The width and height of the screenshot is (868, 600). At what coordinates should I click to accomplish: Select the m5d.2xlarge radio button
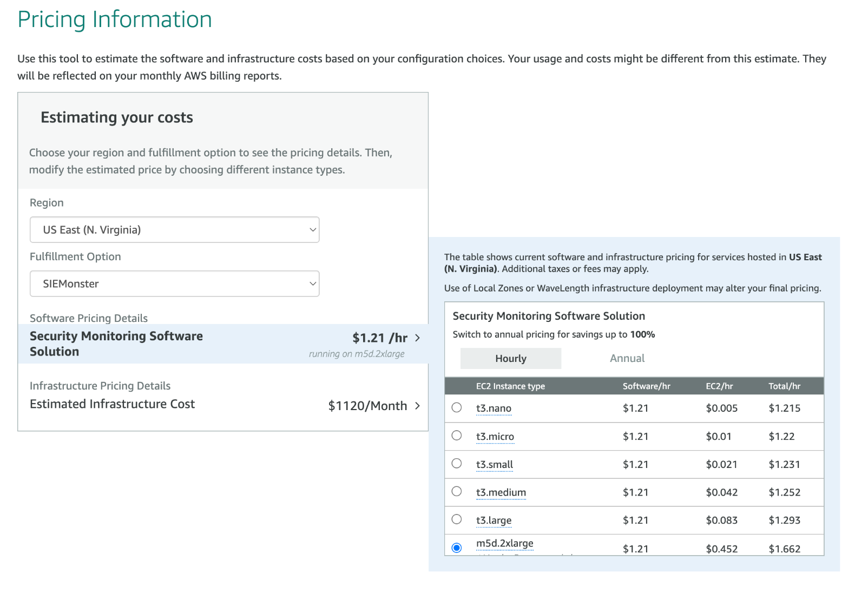[457, 548]
